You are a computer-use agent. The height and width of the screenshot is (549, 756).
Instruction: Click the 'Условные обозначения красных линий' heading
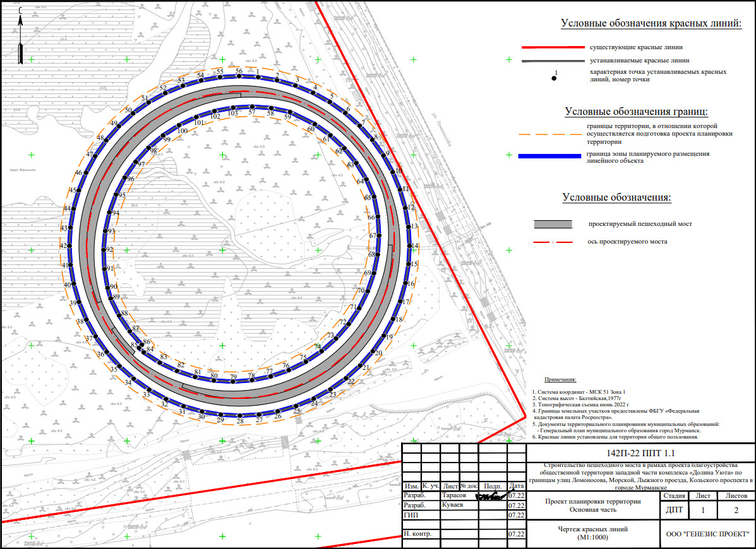(x=651, y=24)
